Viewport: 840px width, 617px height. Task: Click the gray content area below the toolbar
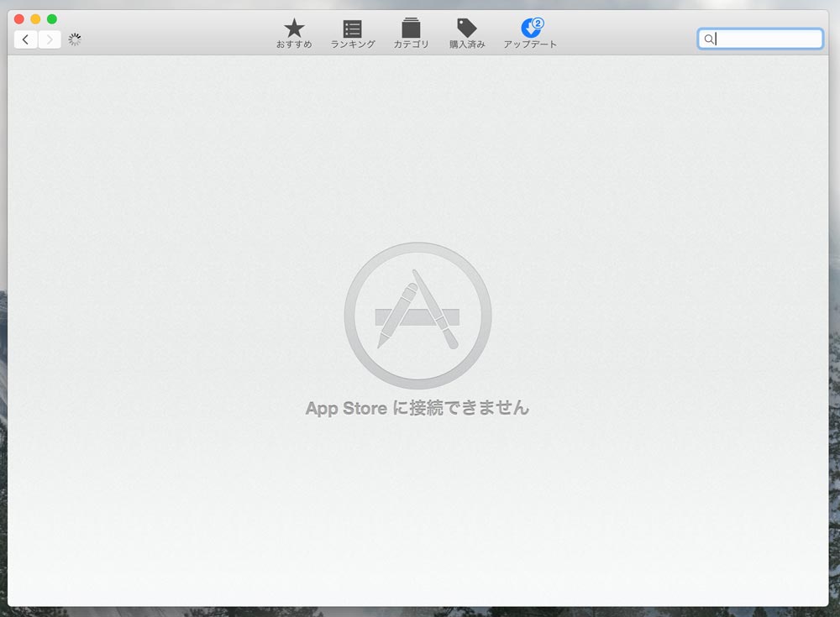click(417, 520)
